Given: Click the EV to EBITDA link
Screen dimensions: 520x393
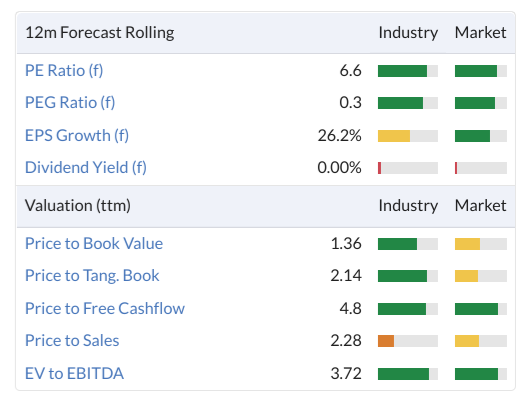Looking at the screenshot, I should point(74,373).
